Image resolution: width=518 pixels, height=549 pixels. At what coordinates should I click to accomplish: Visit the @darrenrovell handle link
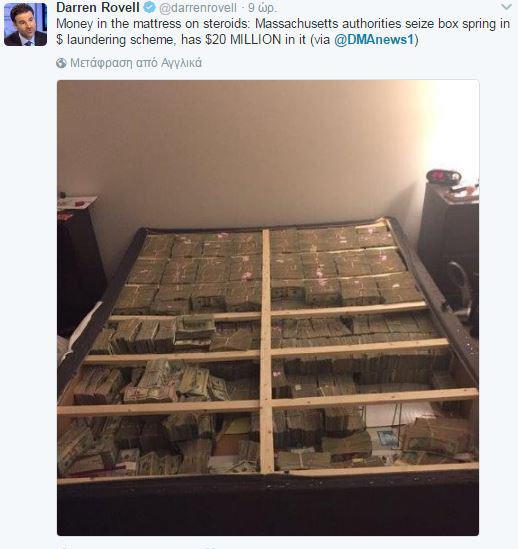click(198, 8)
